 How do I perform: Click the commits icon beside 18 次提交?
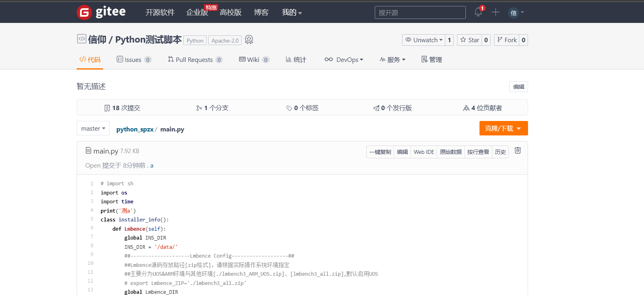tap(107, 108)
